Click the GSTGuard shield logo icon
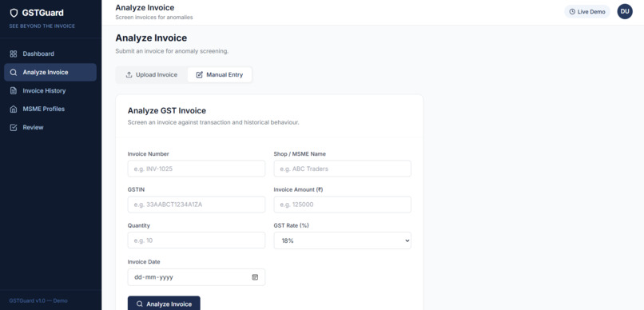 (14, 13)
